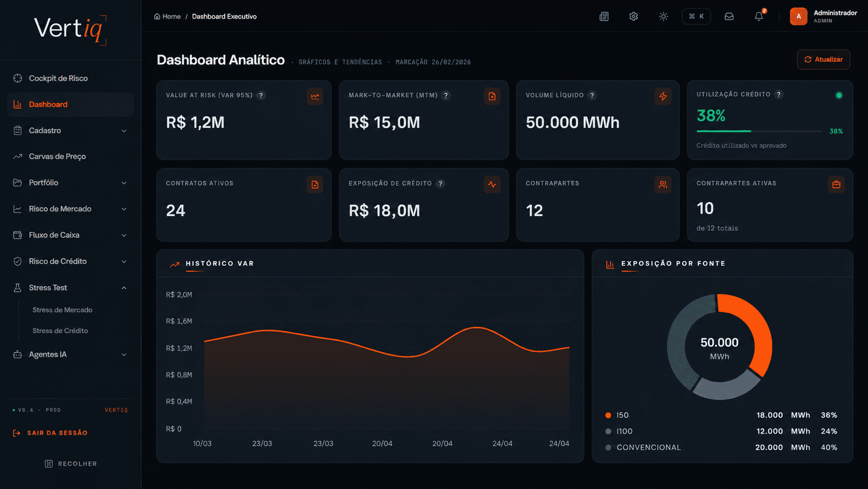Toggle light theme sun icon
This screenshot has width=868, height=489.
click(x=663, y=17)
